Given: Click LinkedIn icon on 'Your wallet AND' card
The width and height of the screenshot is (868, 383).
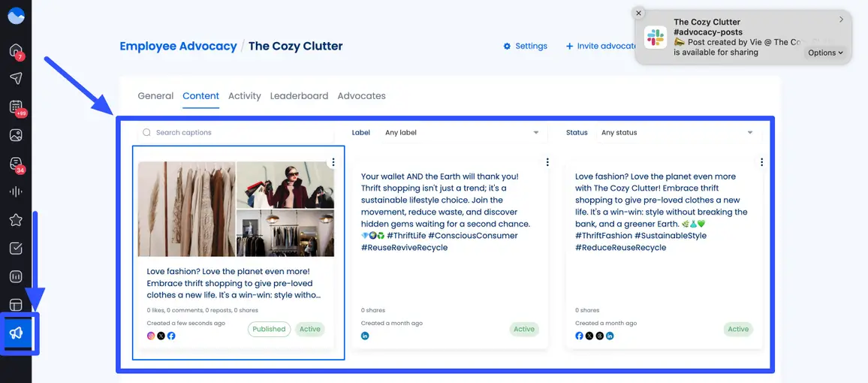Looking at the screenshot, I should pos(365,336).
